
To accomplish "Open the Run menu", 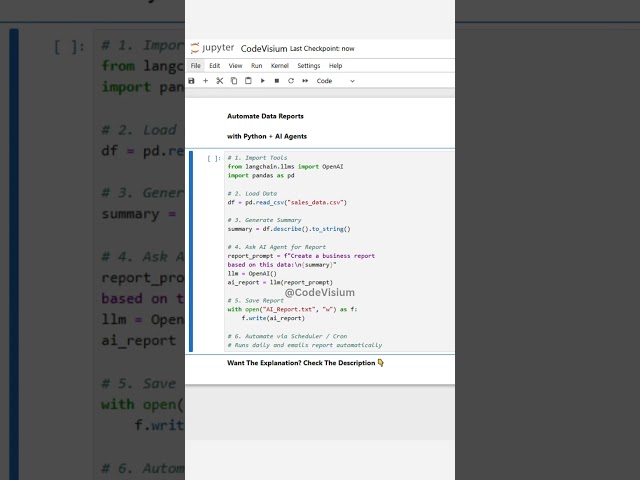I will click(256, 66).
